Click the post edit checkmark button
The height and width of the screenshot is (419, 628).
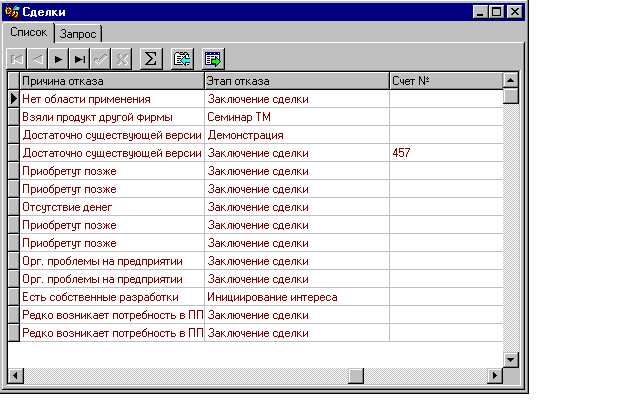tap(100, 59)
